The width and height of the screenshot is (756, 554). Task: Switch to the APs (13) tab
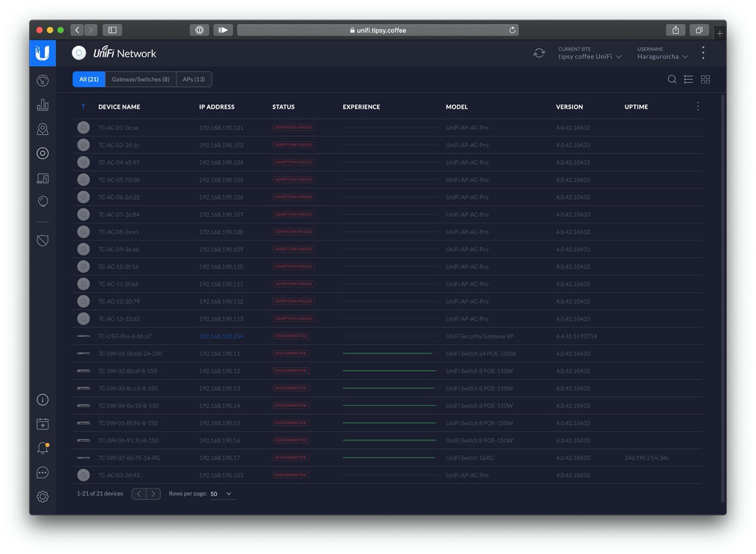click(194, 79)
